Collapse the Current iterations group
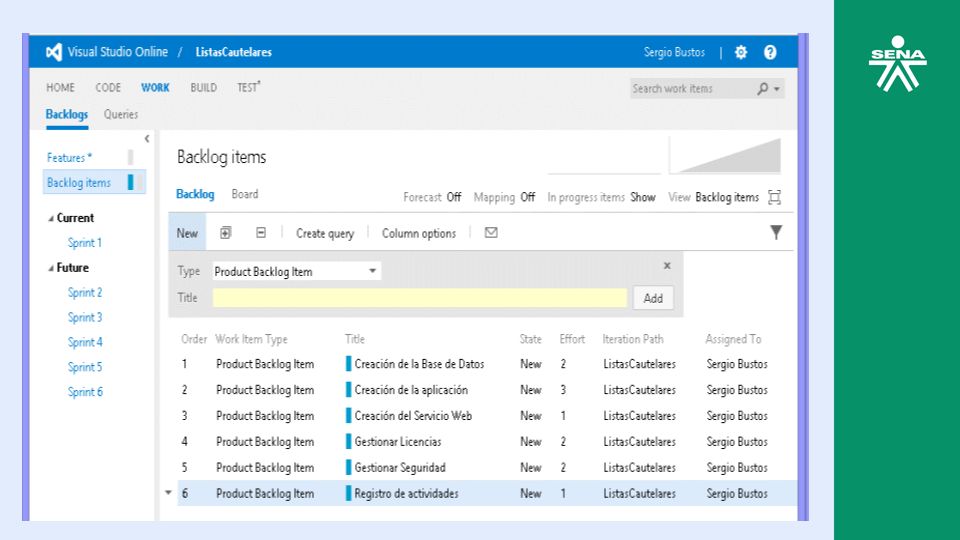960x540 pixels. tap(51, 219)
